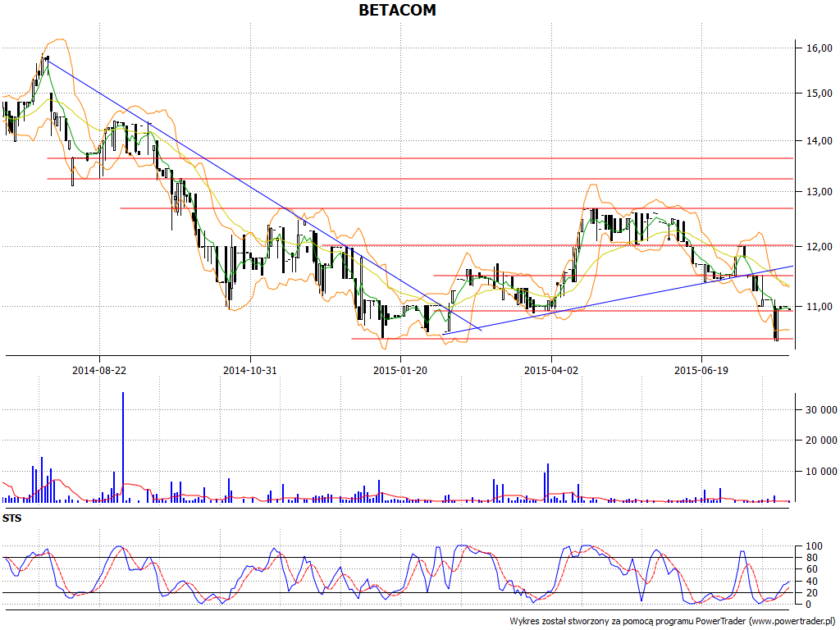Select the 2015-01-20 date label
Image resolution: width=840 pixels, height=630 pixels.
click(400, 370)
